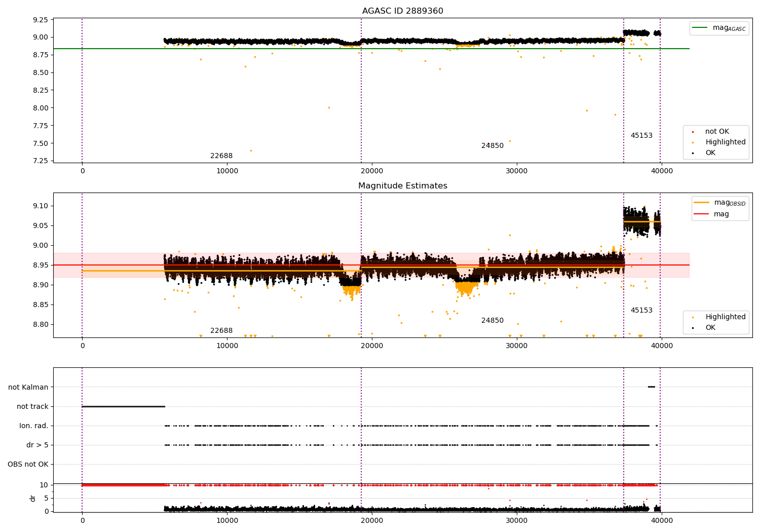
Task: Click the red 'mag' legend entry in middle plot
Action: (712, 214)
